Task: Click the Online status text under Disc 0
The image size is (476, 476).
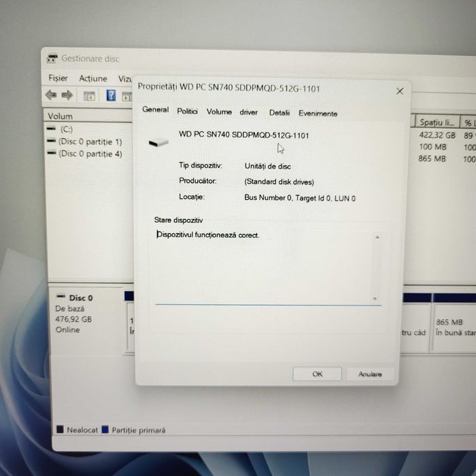Action: click(x=68, y=330)
